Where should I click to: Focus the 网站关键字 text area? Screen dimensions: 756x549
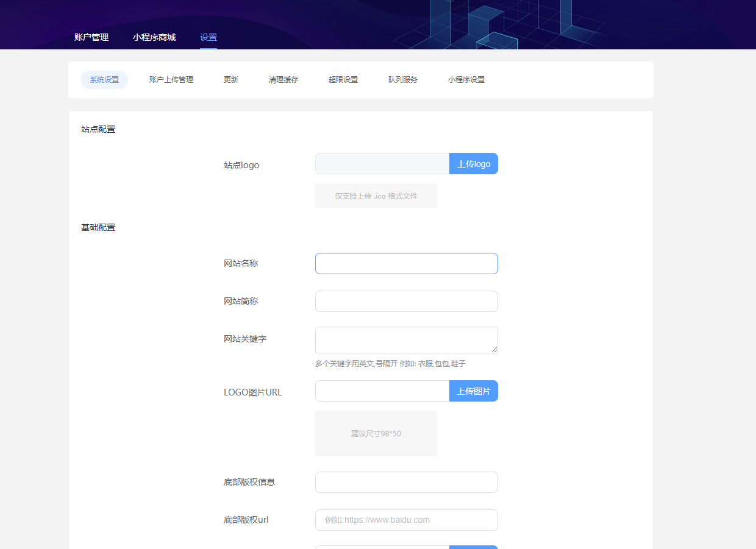(x=407, y=340)
